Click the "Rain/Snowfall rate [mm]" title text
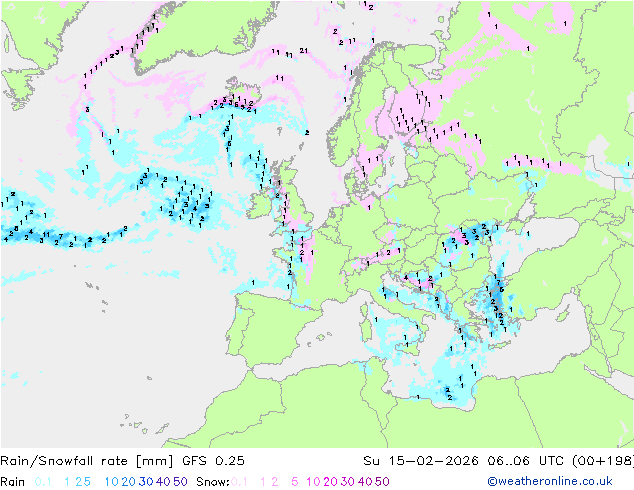Viewport: 634px width, 490px height. (x=87, y=461)
